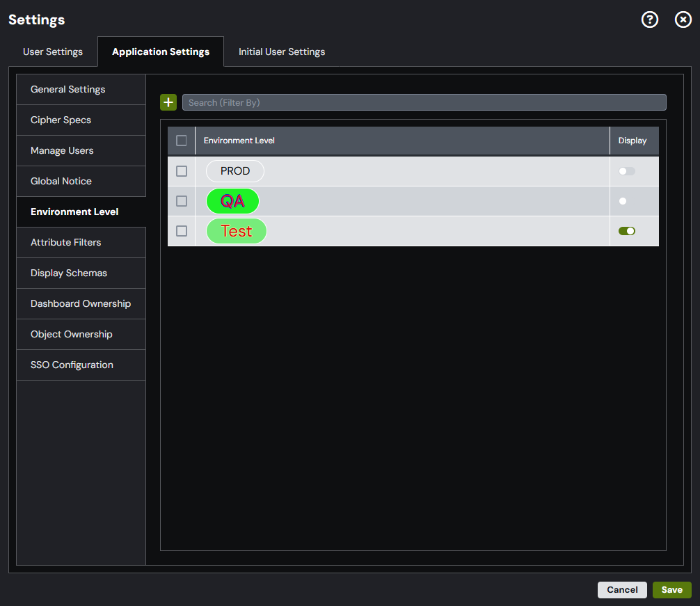The height and width of the screenshot is (606, 700).
Task: Enable Display toggle for PROD
Action: click(x=627, y=171)
